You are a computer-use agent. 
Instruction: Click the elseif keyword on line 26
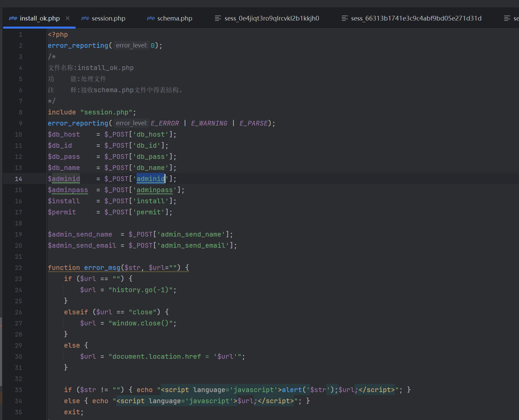point(76,312)
